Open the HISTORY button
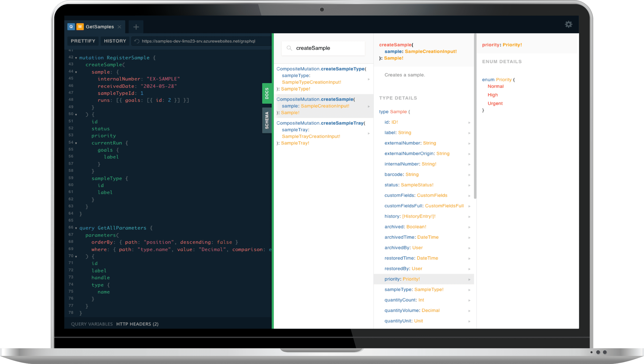Image resolution: width=644 pixels, height=364 pixels. (x=115, y=41)
